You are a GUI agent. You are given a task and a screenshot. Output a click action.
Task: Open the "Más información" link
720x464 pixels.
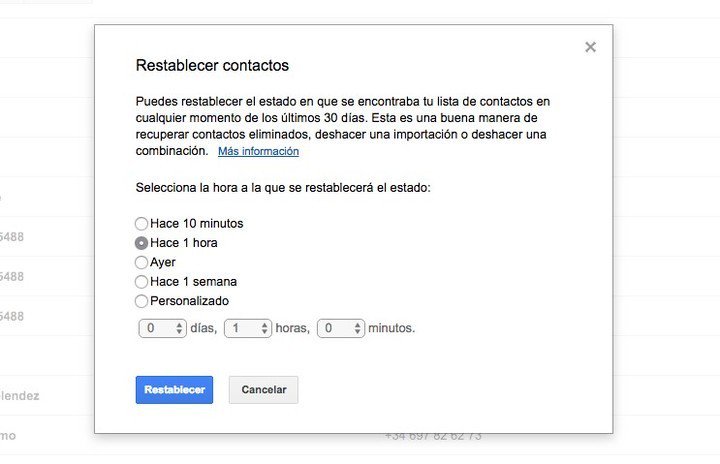258,152
